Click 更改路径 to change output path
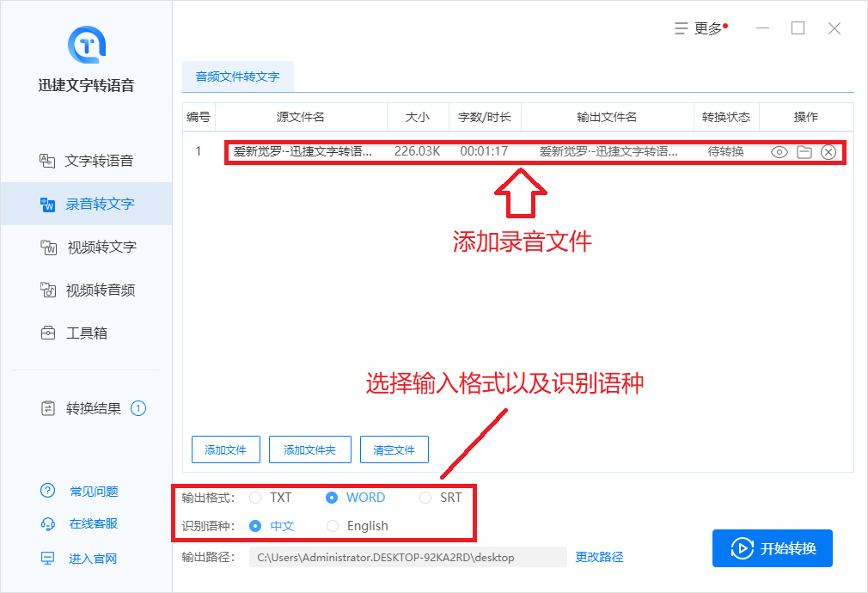Image resolution: width=868 pixels, height=593 pixels. pos(599,556)
